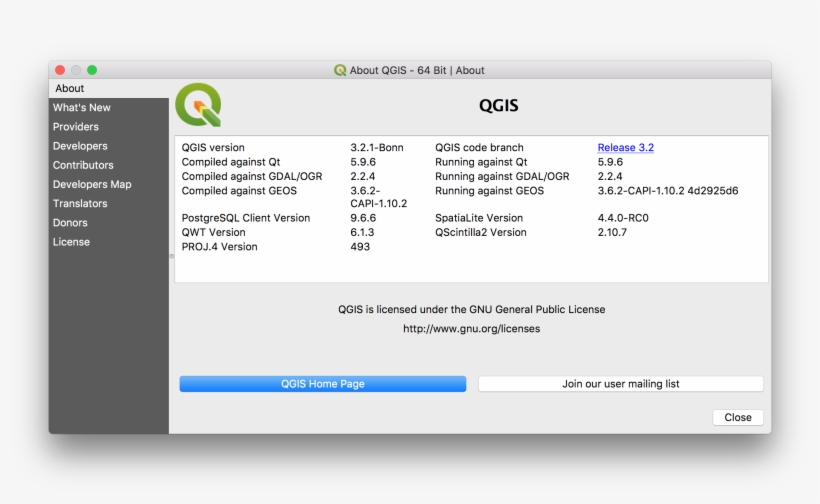Click the green zoom window button
Screen dimensions: 820x504
pyautogui.click(x=92, y=70)
